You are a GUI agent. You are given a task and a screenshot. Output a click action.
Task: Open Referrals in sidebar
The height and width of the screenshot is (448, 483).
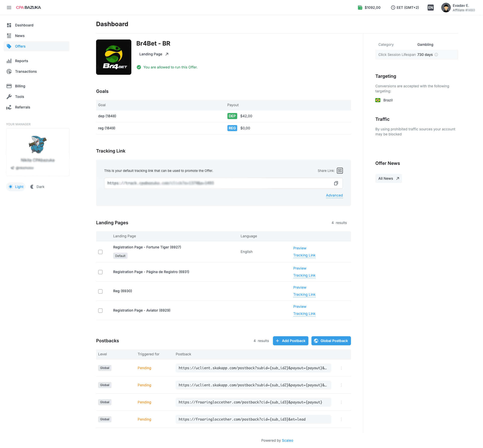pos(36,107)
